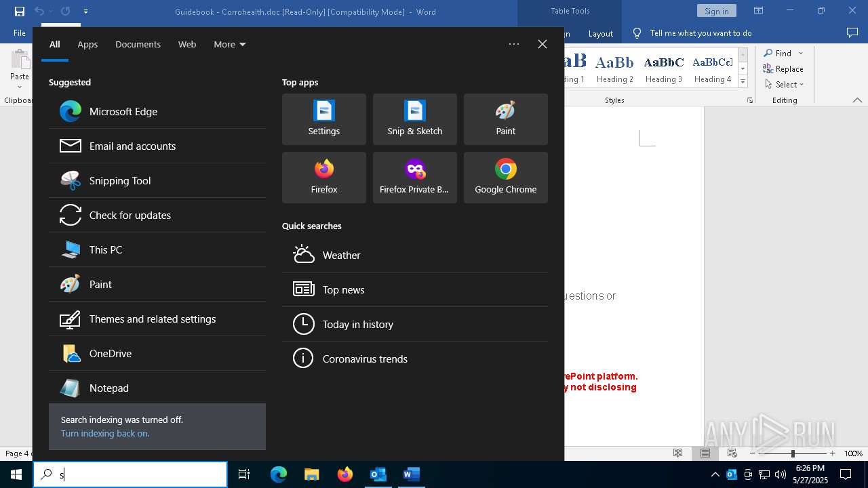The width and height of the screenshot is (868, 488).
Task: Collapse the Word ribbon
Action: [857, 100]
